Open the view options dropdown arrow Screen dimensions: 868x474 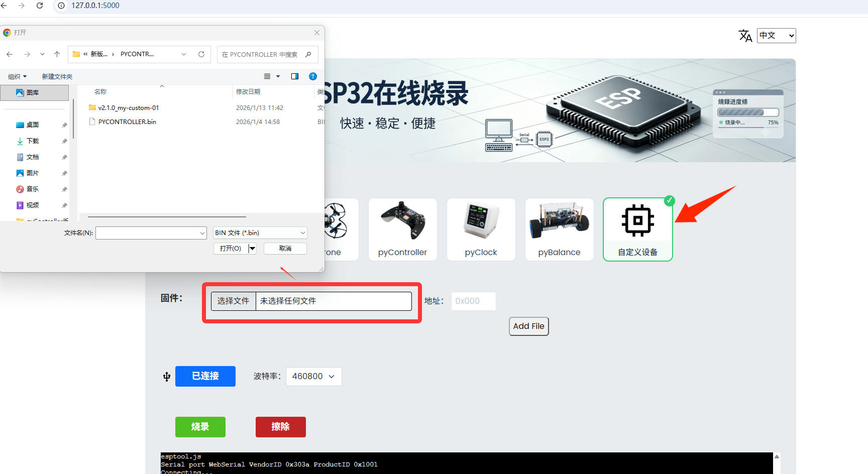(278, 76)
